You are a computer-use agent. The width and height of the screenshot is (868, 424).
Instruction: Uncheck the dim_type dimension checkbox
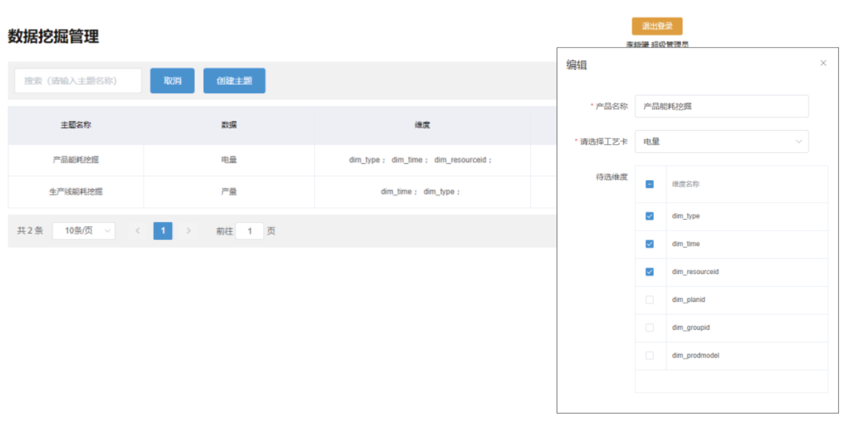point(650,216)
